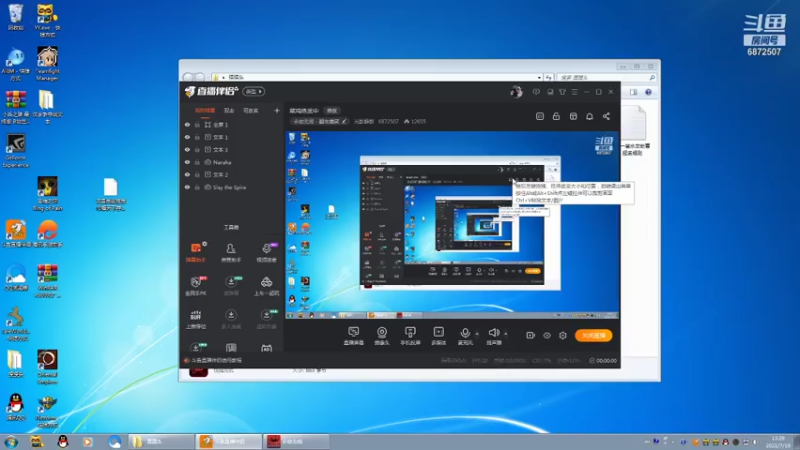Switch to the second scene tab

point(229,111)
